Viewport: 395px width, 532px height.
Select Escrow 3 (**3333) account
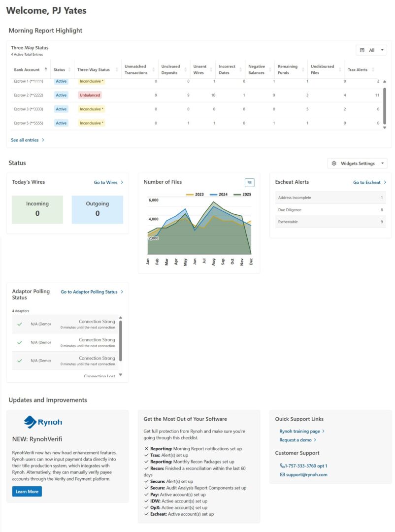click(29, 109)
